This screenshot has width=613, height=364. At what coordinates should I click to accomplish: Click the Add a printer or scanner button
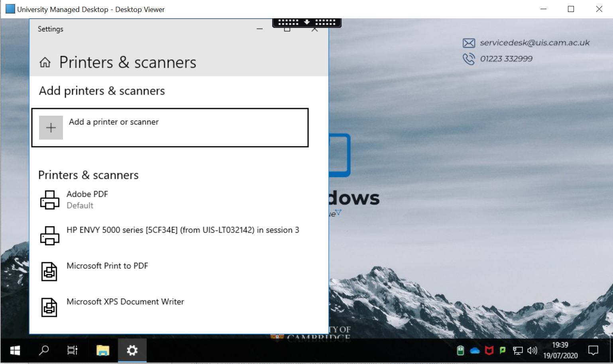(x=170, y=127)
